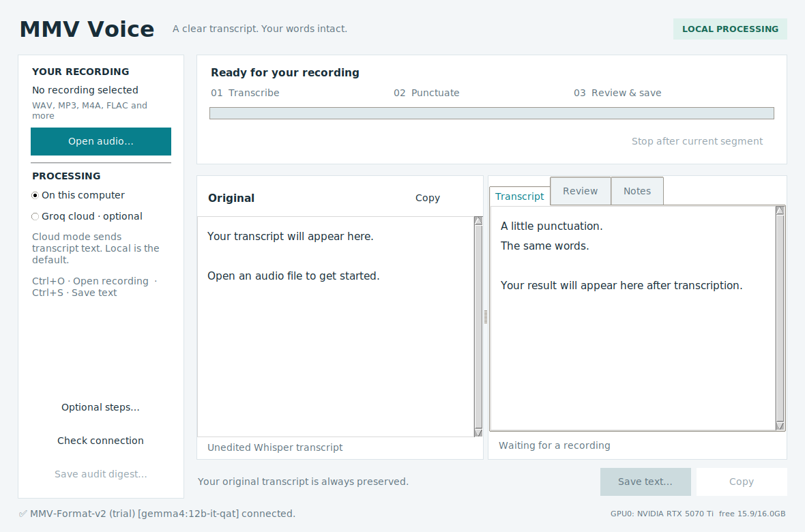Viewport: 805px width, 532px height.
Task: Click the "02 Punctuate" step label
Action: click(426, 93)
